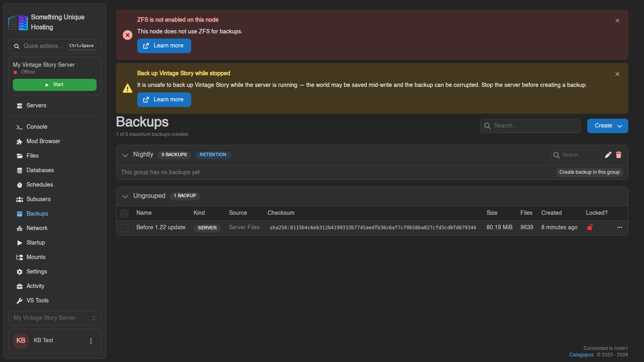The height and width of the screenshot is (362, 644).
Task: Start the Vintage Story server
Action: tap(55, 85)
